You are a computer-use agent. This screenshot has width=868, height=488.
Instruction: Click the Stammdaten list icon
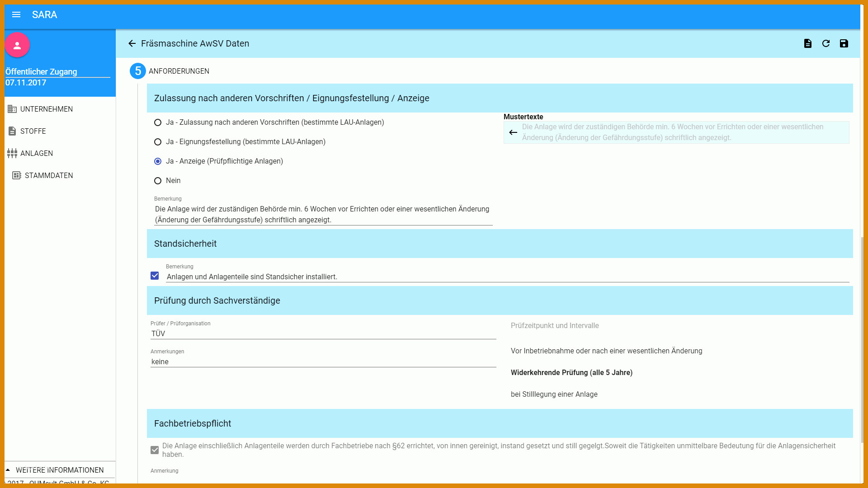pyautogui.click(x=17, y=175)
